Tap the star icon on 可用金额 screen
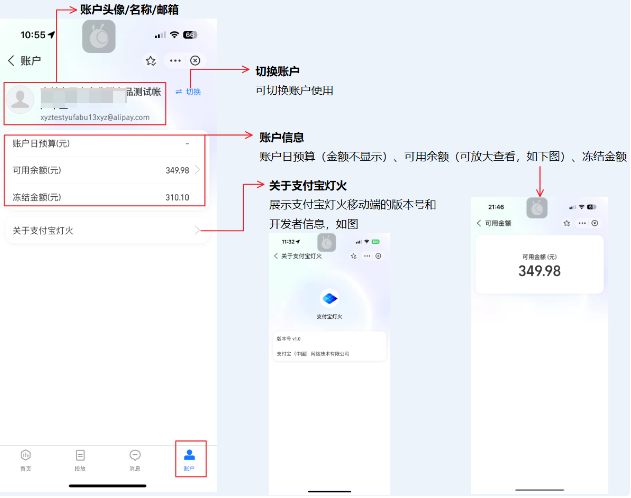This screenshot has height=498, width=631. (567, 224)
